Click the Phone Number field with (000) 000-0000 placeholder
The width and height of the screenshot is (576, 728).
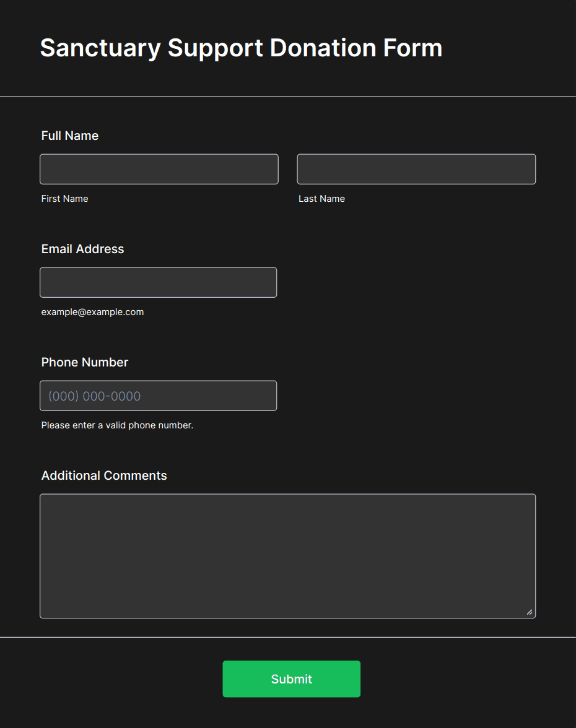(x=159, y=396)
